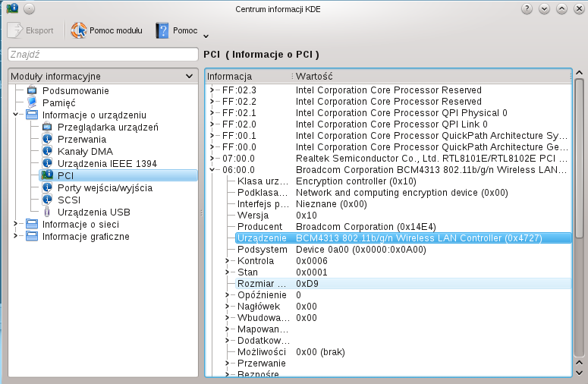Open the toolbar overflow chevron
Viewport: 588px width, 384px height.
206,35
